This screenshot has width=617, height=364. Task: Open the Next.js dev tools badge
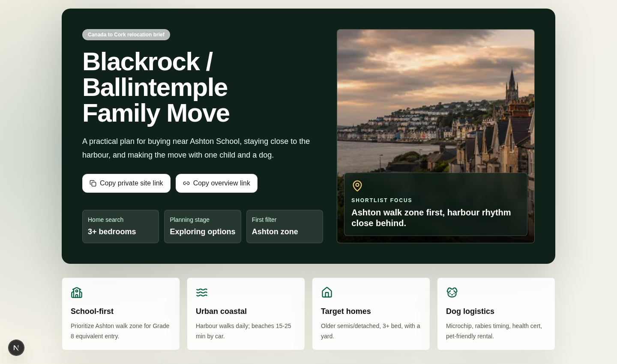16,348
